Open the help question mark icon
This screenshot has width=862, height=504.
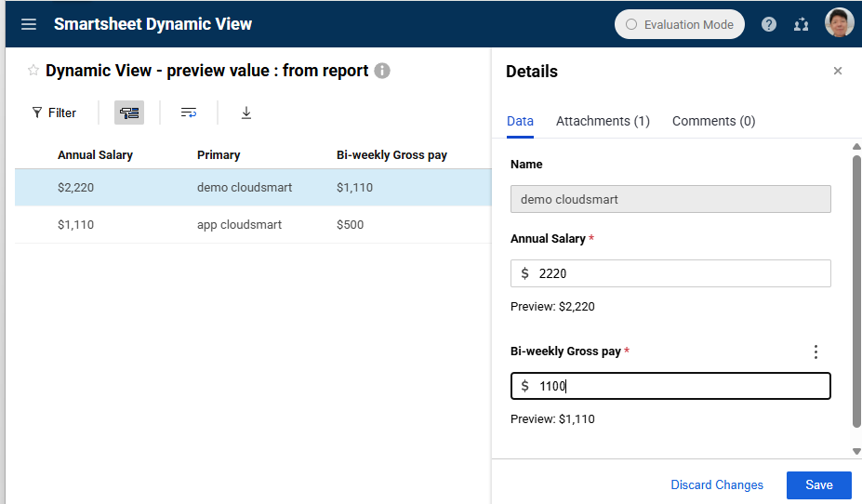pyautogui.click(x=768, y=25)
